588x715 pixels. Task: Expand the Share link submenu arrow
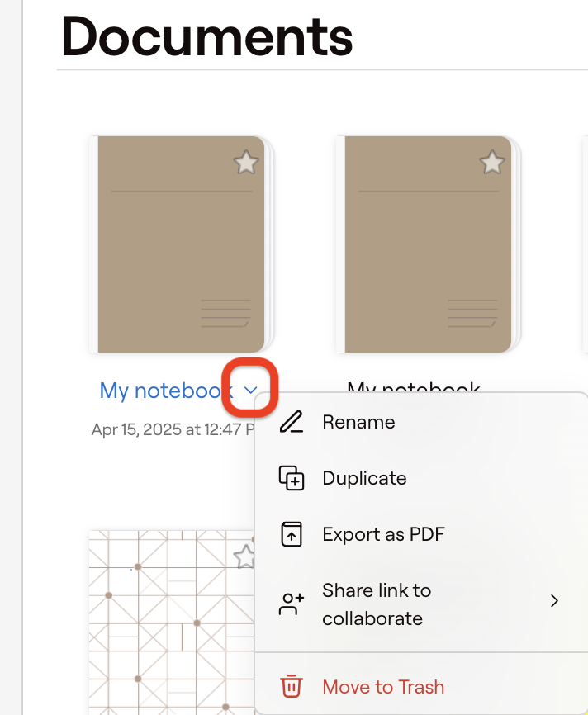tap(555, 601)
